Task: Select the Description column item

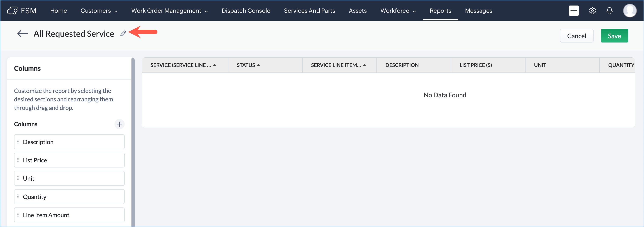Action: [x=69, y=142]
